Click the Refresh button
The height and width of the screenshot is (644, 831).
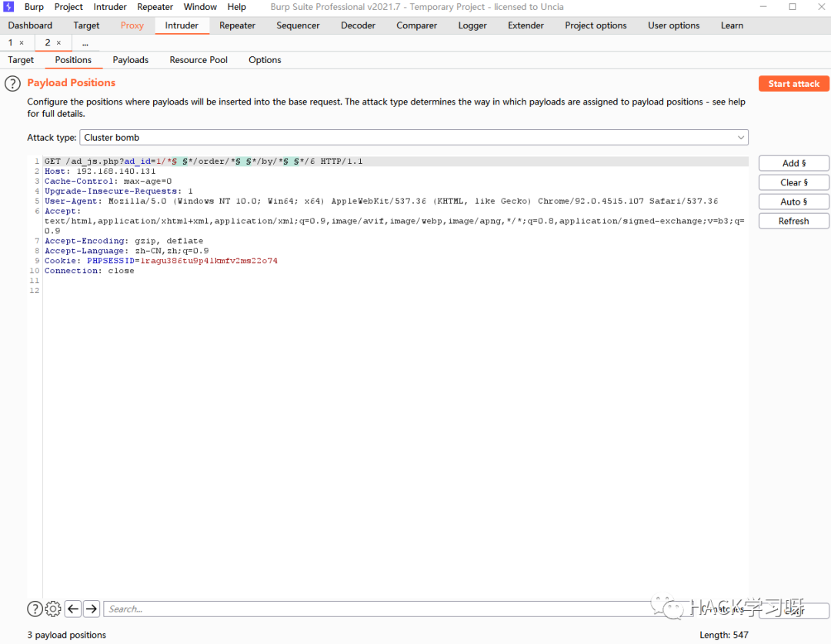(794, 221)
